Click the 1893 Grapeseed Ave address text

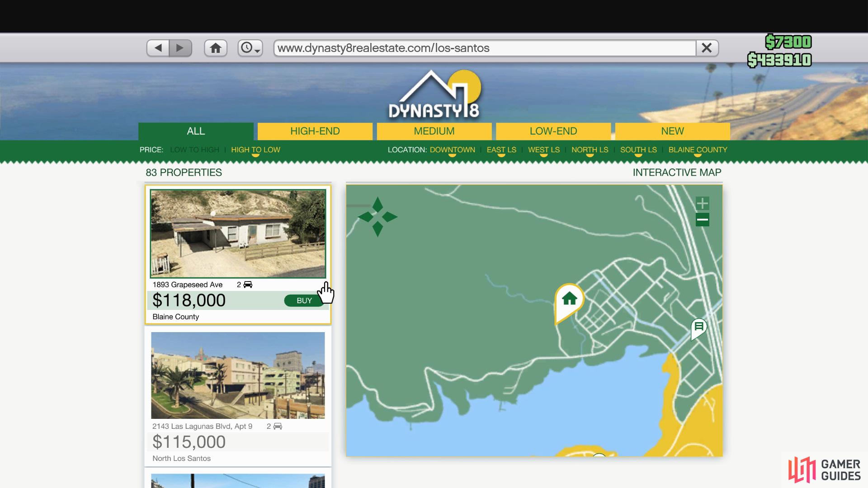[x=187, y=285]
